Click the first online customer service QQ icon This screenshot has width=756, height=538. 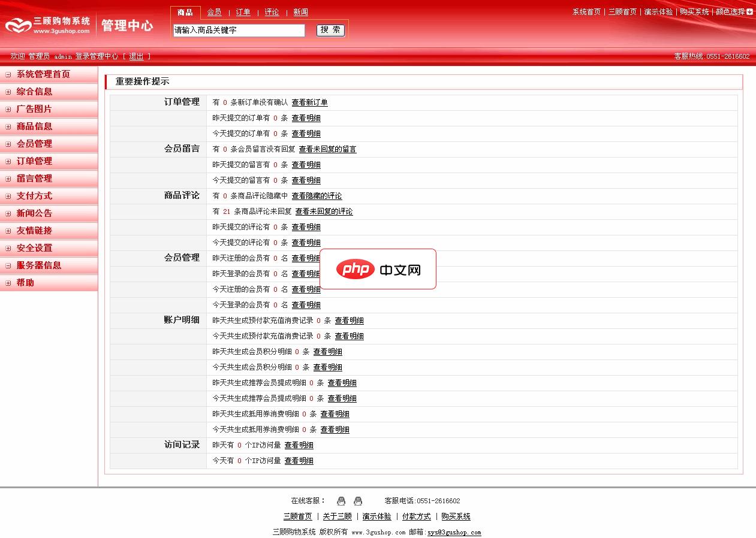(341, 501)
